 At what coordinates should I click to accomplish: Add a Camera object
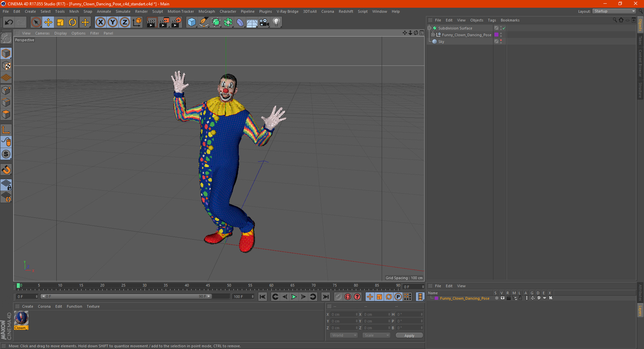[264, 22]
